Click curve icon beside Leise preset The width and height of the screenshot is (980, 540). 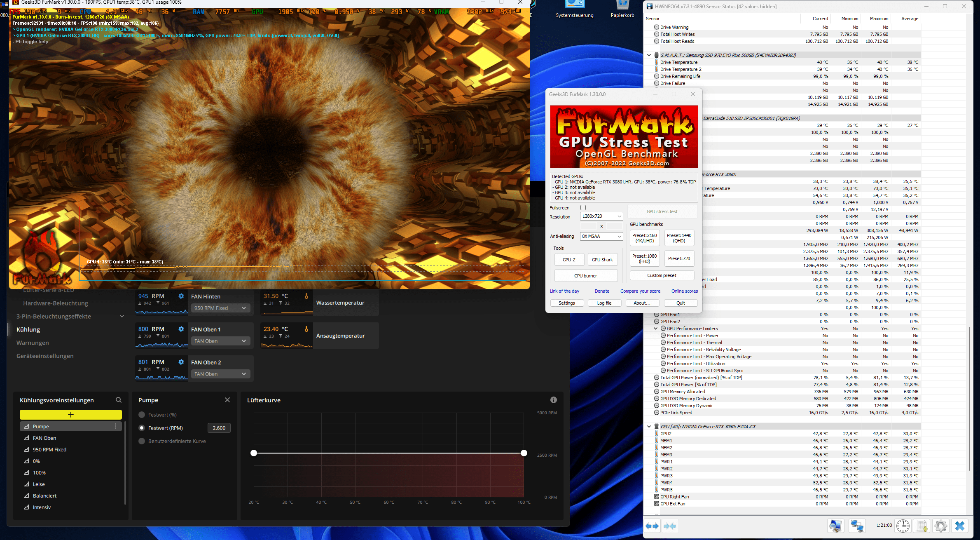tap(26, 484)
